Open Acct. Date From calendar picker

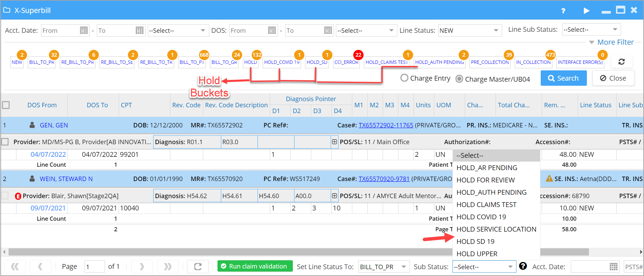point(84,30)
